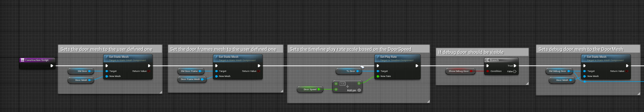644x112 pixels.
Task: Select the Branch node icon
Action: [x=488, y=60]
